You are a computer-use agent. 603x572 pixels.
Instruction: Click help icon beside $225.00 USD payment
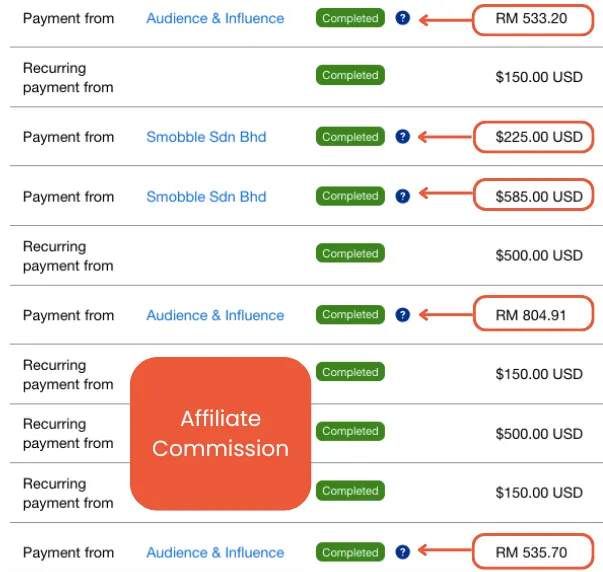tap(402, 137)
